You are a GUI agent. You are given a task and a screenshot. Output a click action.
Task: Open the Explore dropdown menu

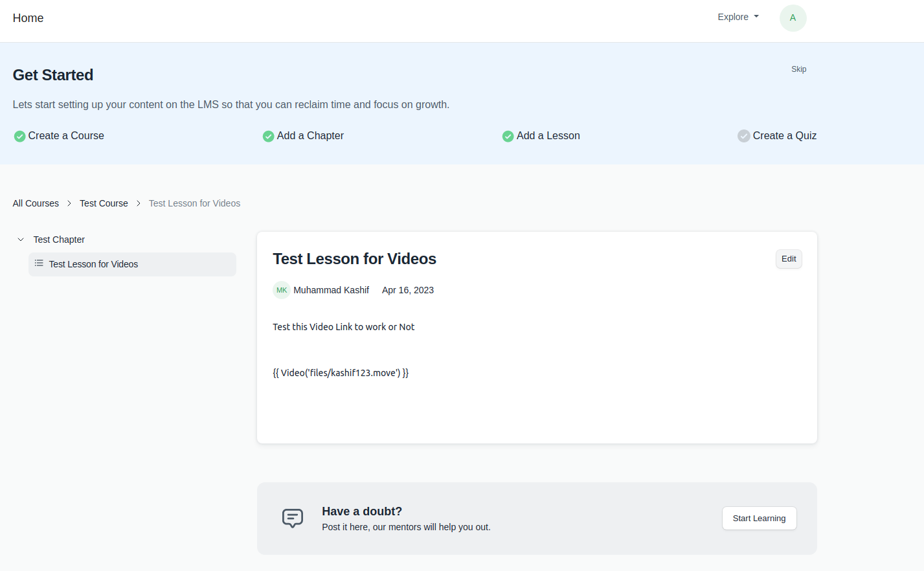pyautogui.click(x=738, y=17)
